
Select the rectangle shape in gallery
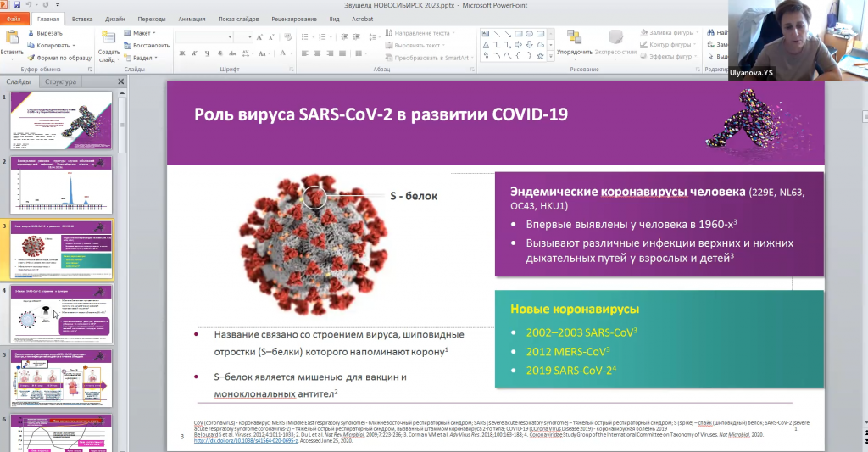pyautogui.click(x=519, y=34)
